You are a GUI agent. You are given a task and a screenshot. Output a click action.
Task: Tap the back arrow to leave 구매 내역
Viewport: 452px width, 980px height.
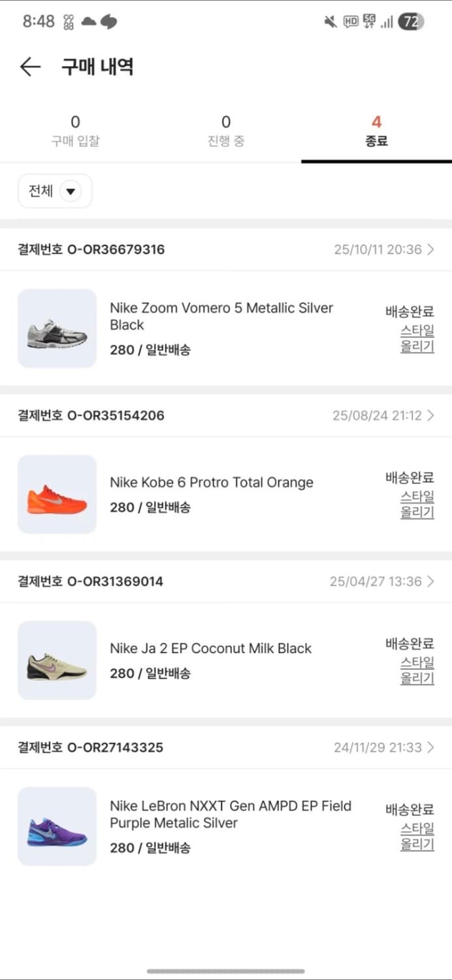[30, 67]
